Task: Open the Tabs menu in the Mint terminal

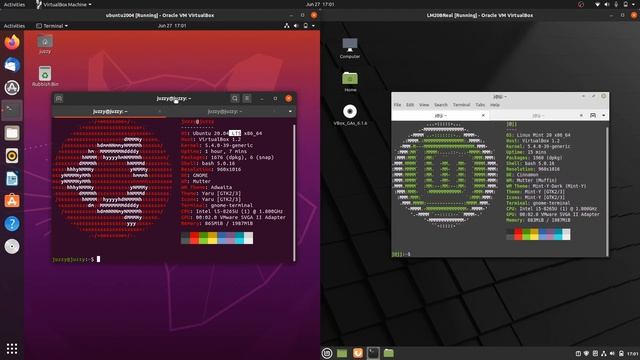Action: [480, 105]
